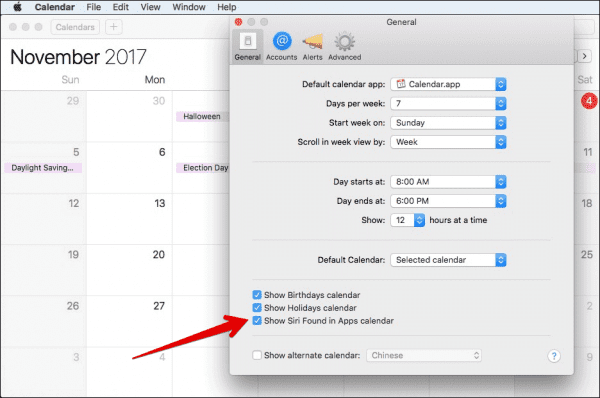Open the Default calendar app dropdown

[448, 84]
